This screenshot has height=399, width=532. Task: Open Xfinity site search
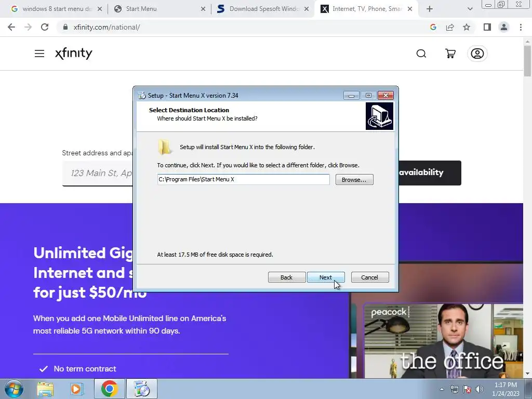(x=421, y=54)
